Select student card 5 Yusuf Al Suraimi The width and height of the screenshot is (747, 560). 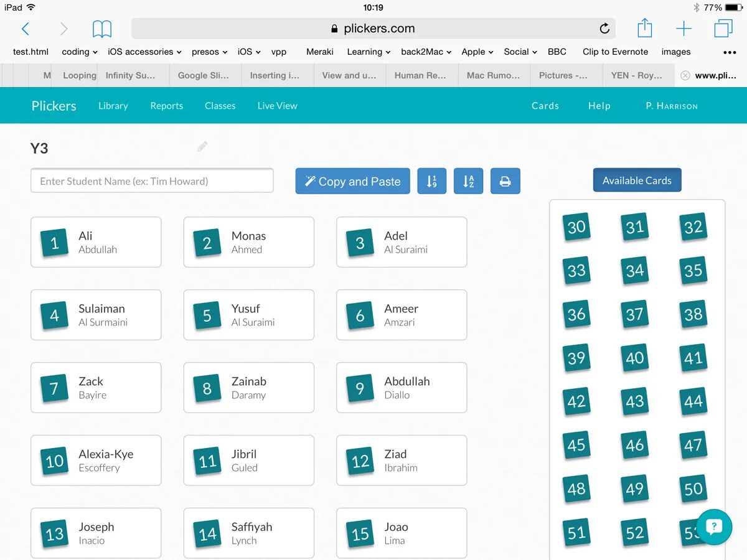tap(249, 315)
